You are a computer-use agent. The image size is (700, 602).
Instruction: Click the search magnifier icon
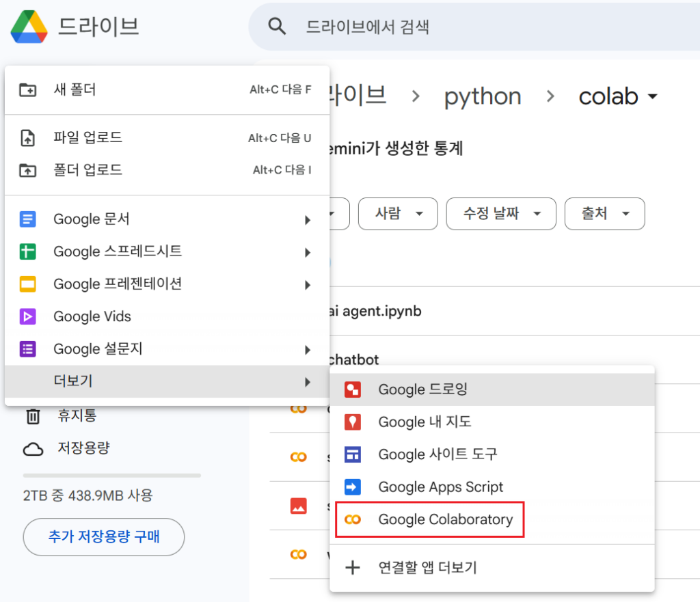pos(276,27)
